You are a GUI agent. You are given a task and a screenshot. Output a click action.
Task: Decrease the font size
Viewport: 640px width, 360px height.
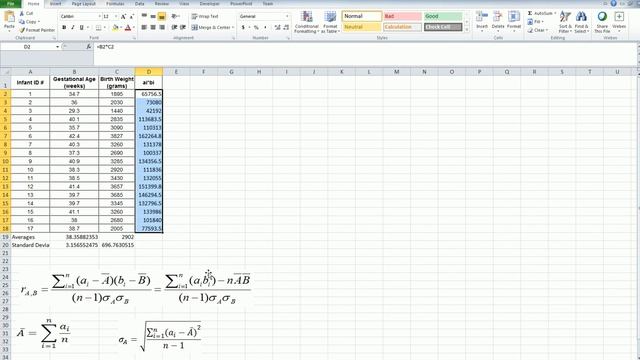coord(131,16)
